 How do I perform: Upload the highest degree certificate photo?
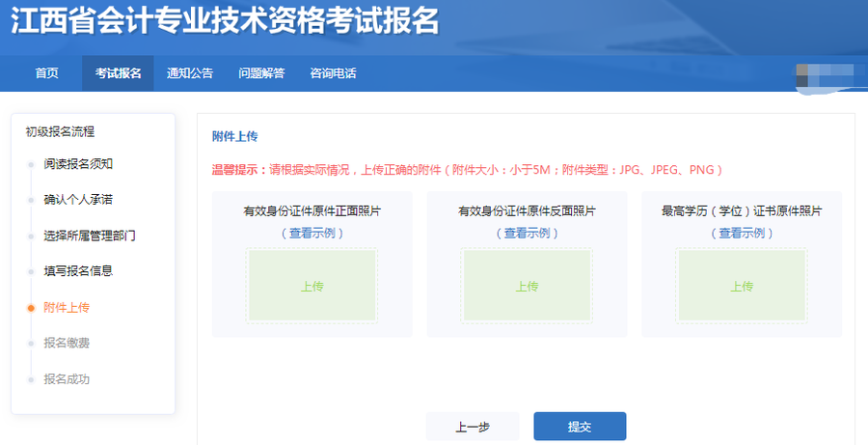point(741,286)
